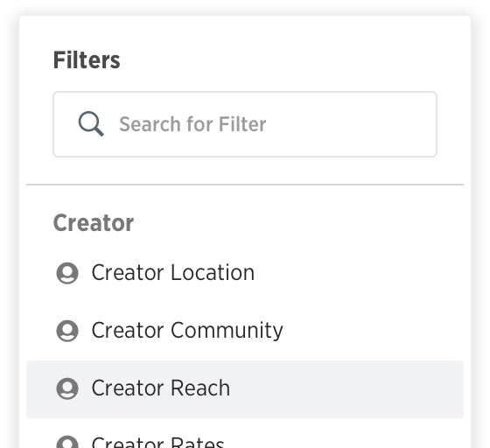Click the Creator section header
Screen dimensions: 490x448
click(x=94, y=223)
